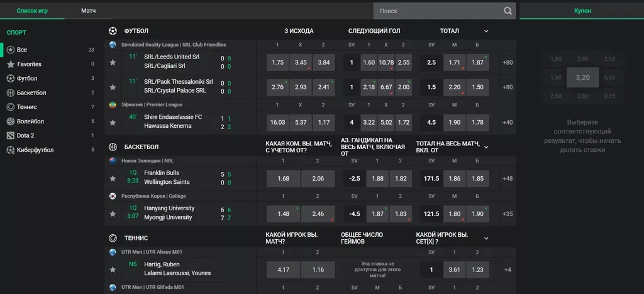644x294 pixels.
Task: Open Favorites star in sidebar
Action: (10, 64)
